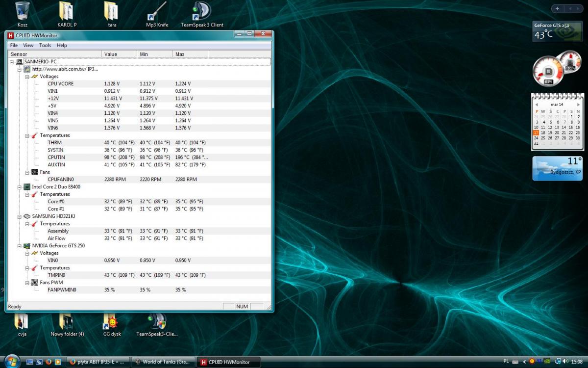Select the CPUTIN temperature row
This screenshot has width=588, height=368.
tap(140, 158)
